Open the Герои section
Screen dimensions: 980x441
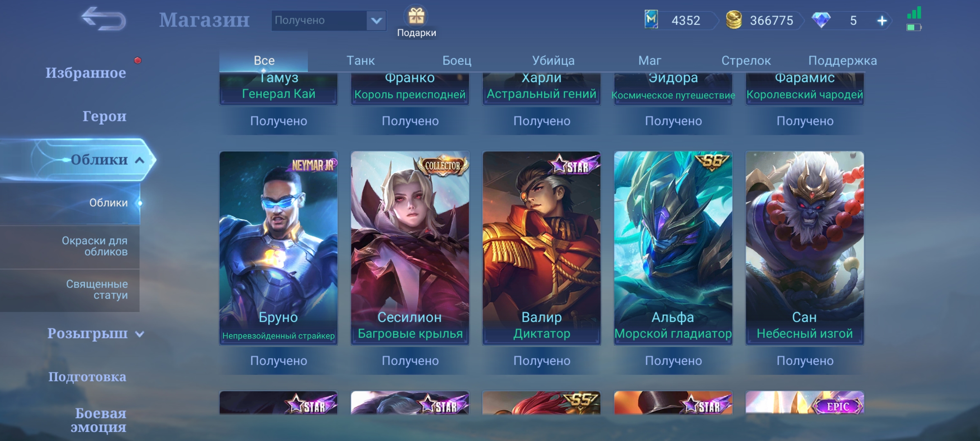click(x=105, y=116)
